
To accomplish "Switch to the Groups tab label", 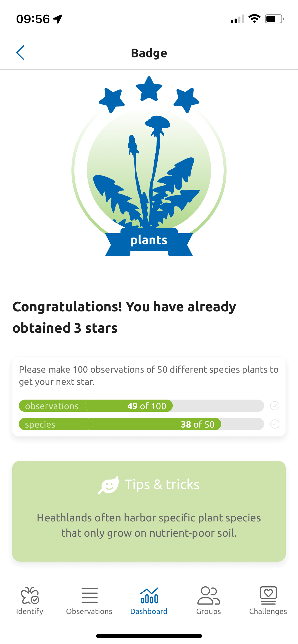I will (209, 611).
